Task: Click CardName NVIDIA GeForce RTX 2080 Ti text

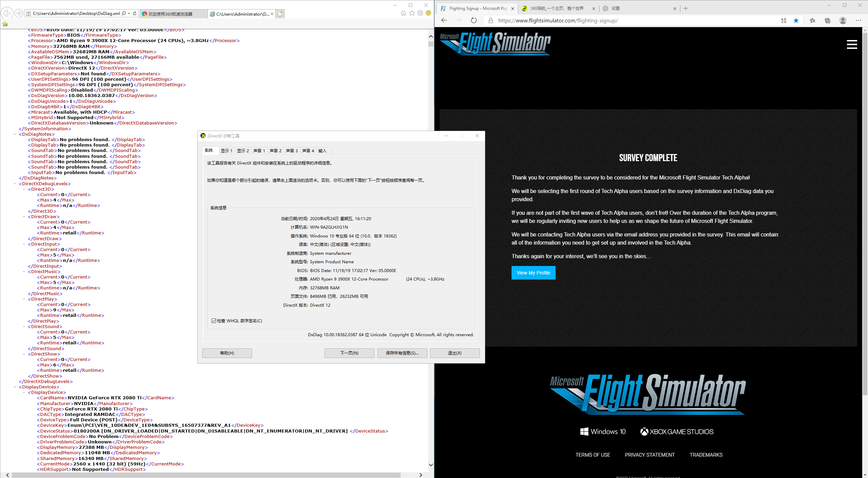Action: 105,398
